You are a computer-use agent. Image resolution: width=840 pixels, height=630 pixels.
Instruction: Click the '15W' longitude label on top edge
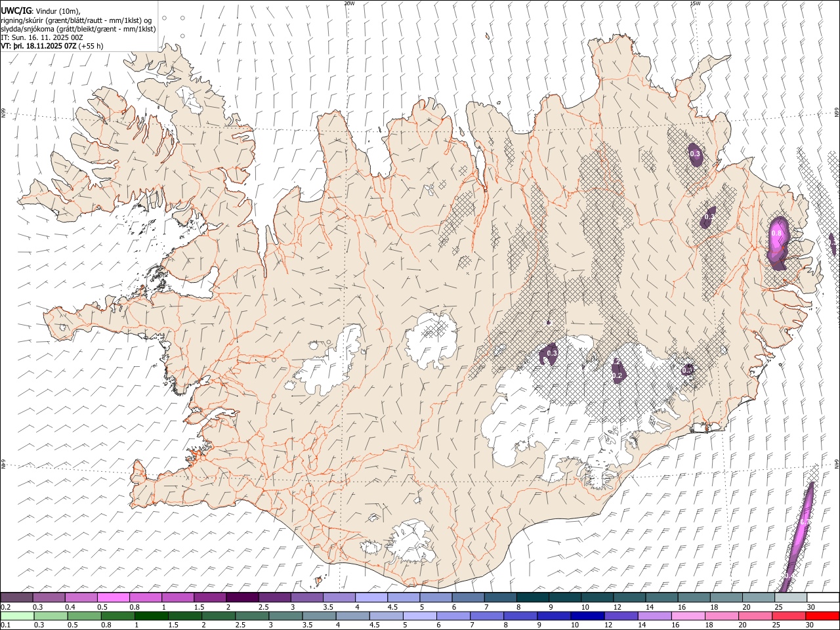point(695,3)
